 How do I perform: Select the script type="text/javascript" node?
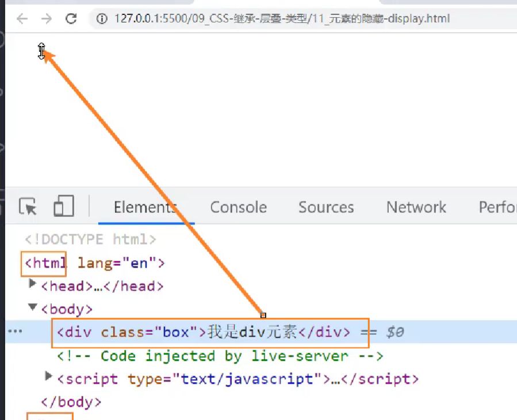click(238, 379)
